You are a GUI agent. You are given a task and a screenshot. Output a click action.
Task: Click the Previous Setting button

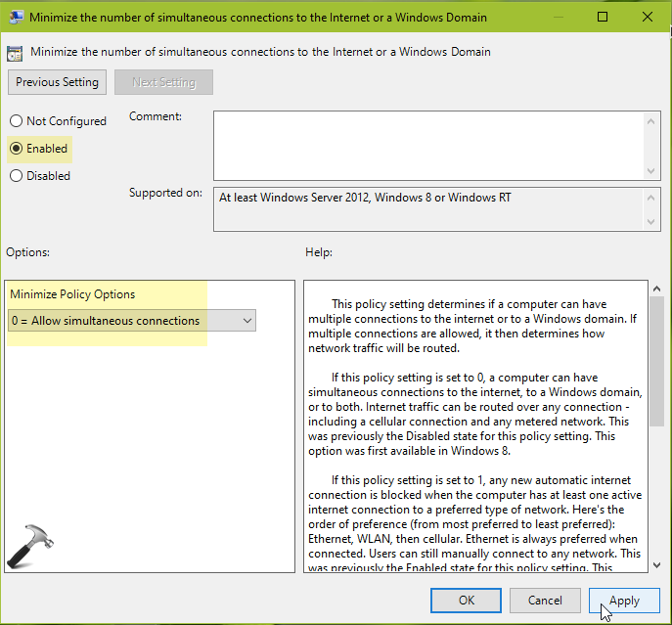[x=57, y=82]
